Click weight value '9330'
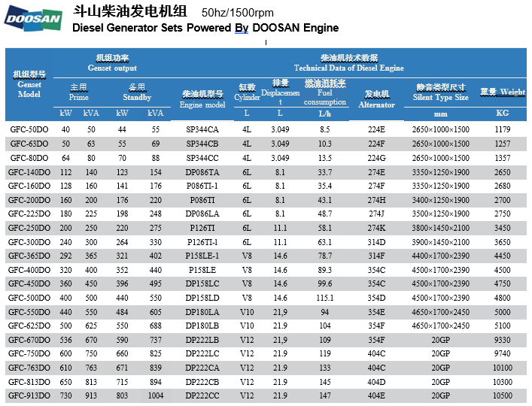Viewport: 532px width, 406px height. click(503, 340)
